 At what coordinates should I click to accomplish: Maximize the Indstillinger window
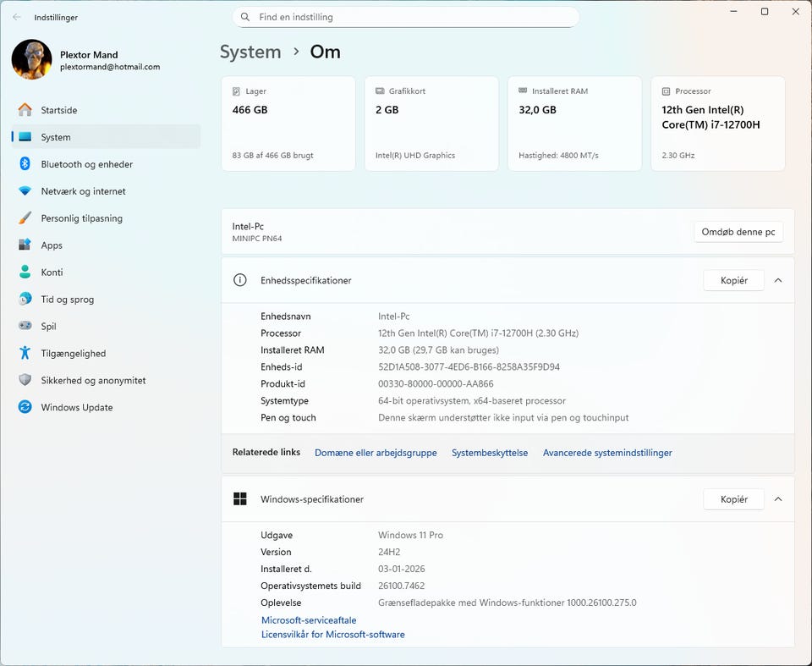(764, 11)
